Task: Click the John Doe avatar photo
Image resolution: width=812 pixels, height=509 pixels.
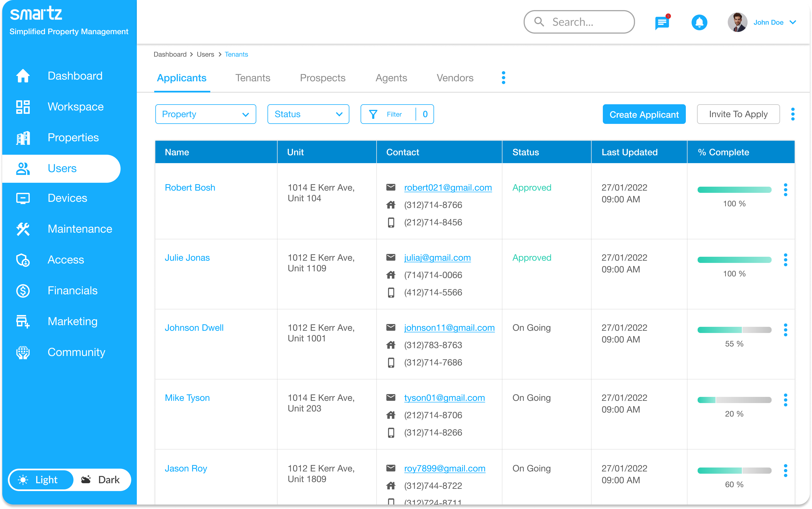Action: click(737, 22)
